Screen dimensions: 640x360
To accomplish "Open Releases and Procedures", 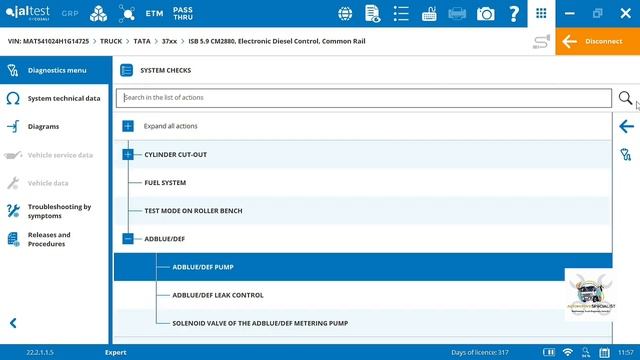I will coord(54,239).
